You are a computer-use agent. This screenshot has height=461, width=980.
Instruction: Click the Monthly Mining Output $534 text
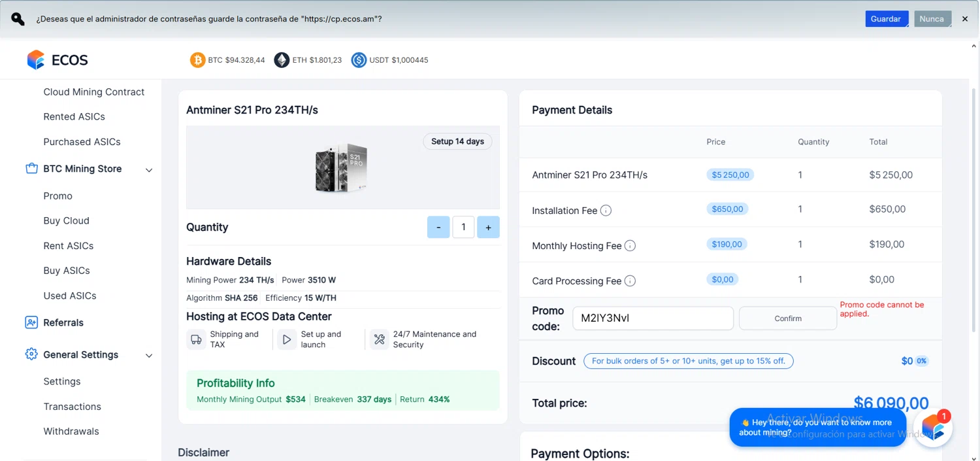(251, 399)
